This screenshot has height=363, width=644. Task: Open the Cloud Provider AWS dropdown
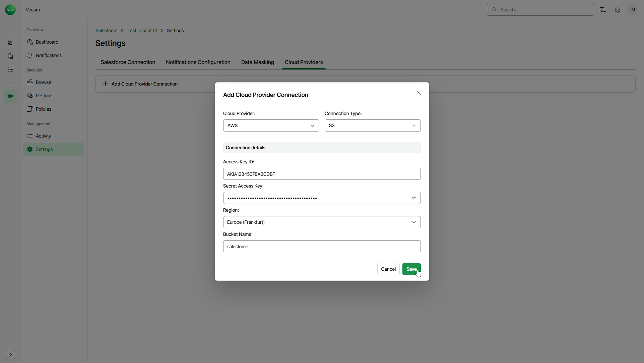coord(271,125)
